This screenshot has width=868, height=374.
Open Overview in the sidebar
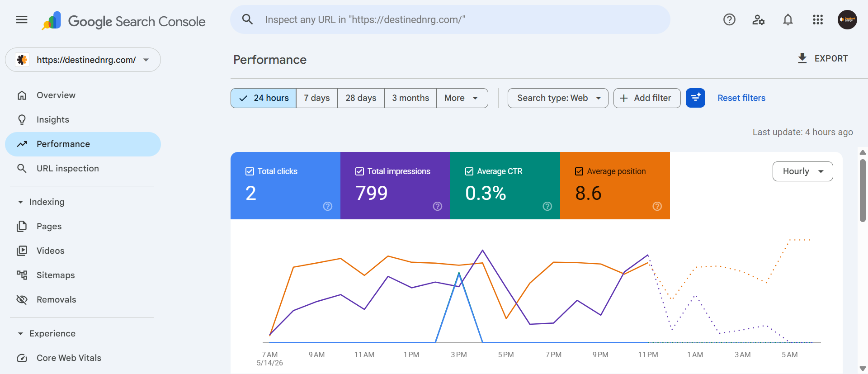(83, 95)
